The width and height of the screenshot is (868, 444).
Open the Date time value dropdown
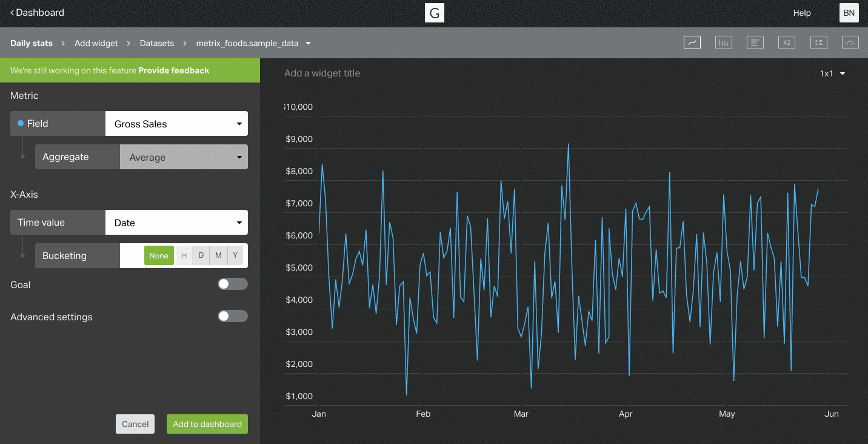point(176,222)
